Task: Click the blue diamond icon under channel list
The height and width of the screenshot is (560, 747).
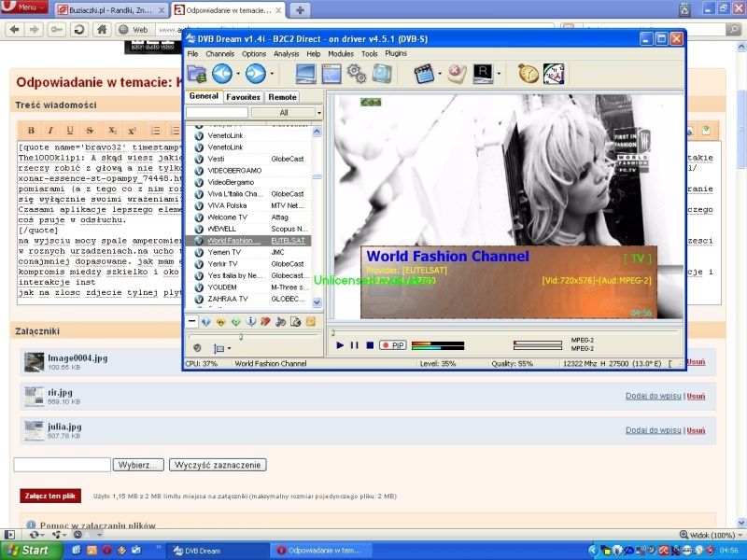Action: 205,322
